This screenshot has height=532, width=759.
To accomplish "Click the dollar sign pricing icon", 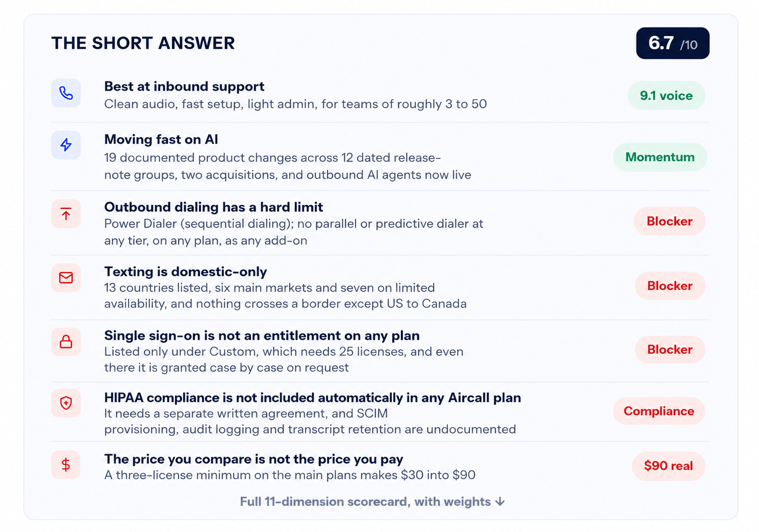I will coord(66,465).
